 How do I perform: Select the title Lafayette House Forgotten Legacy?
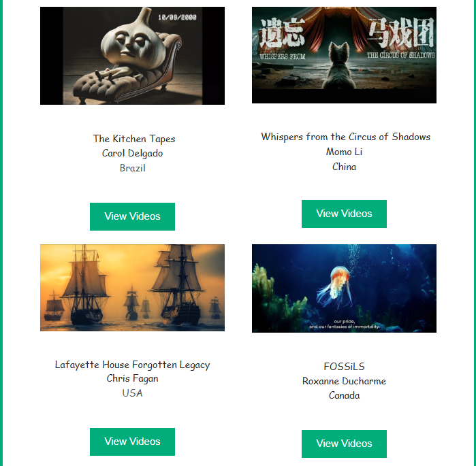click(132, 365)
